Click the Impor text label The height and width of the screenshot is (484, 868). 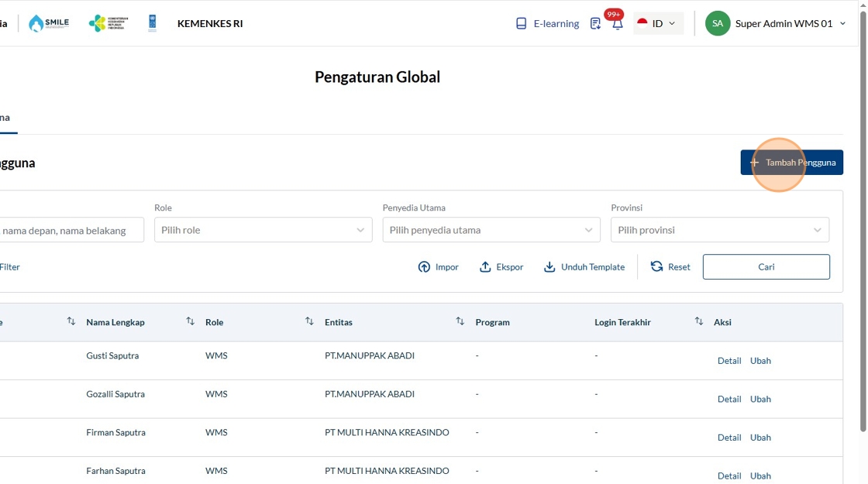pos(446,267)
